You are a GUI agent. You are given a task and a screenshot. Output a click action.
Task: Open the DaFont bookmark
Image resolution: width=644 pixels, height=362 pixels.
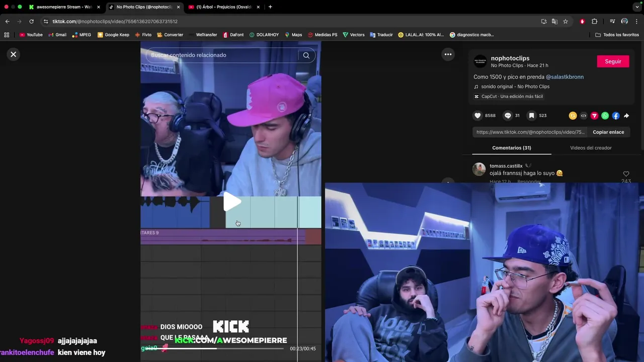(x=233, y=35)
